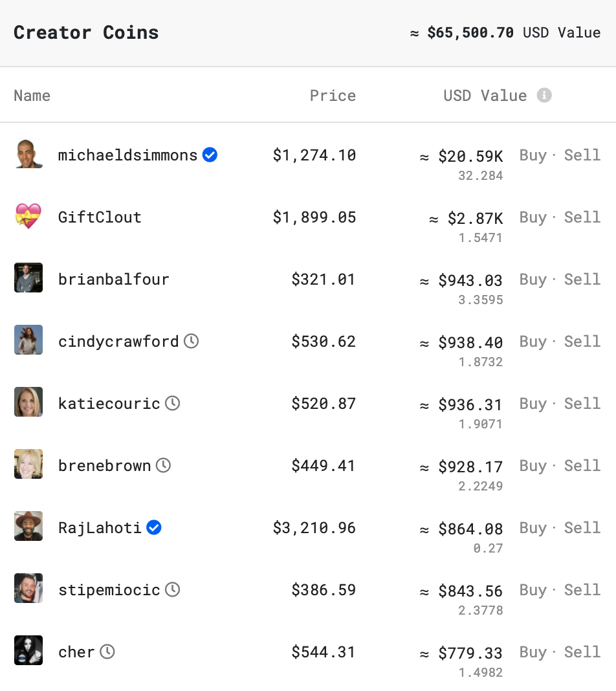Screen dimensions: 616x691
Task: Open brianbalfour profile avatar
Action: (28, 278)
